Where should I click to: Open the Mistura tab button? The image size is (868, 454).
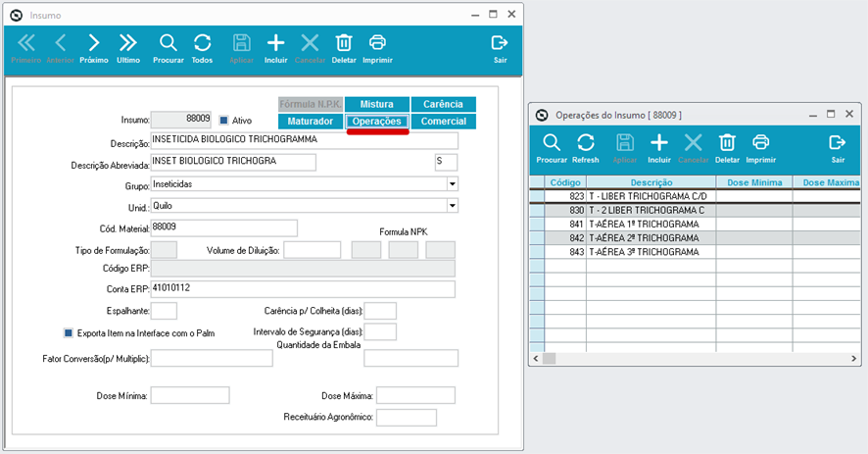(376, 104)
